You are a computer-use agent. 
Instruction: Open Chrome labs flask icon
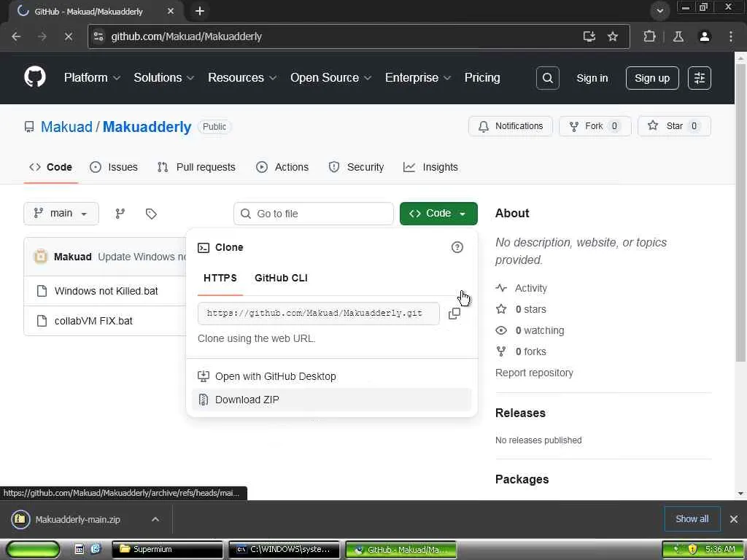click(x=678, y=36)
